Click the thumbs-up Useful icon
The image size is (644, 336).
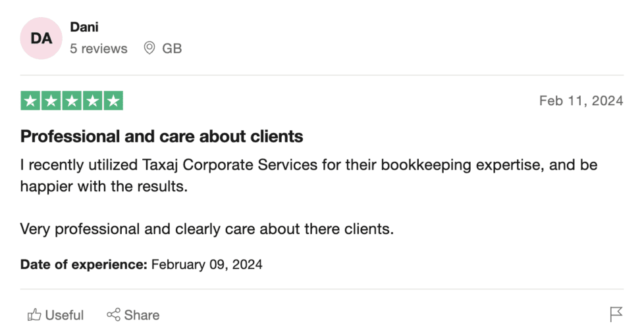[x=34, y=315]
